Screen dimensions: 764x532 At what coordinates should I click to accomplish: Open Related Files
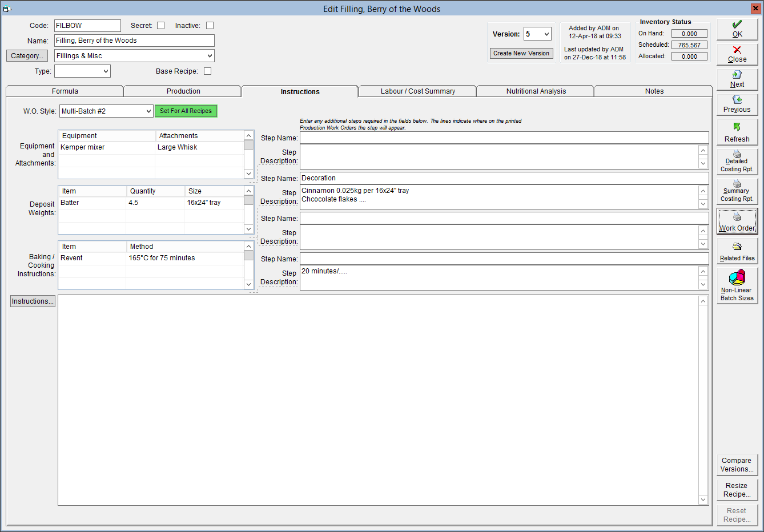click(x=737, y=251)
